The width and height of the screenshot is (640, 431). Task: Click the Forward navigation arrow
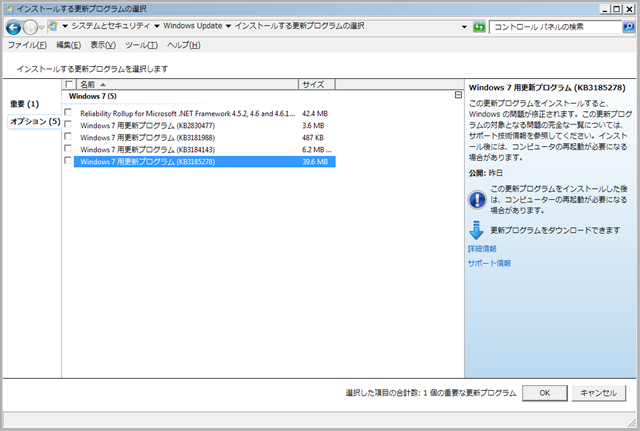tap(30, 28)
